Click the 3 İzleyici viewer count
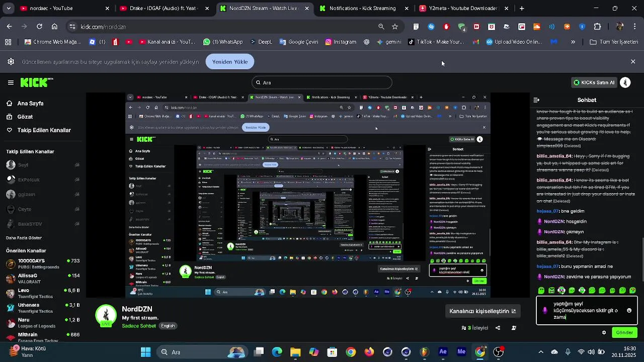Screen dimensions: 644x362 (x=475, y=328)
